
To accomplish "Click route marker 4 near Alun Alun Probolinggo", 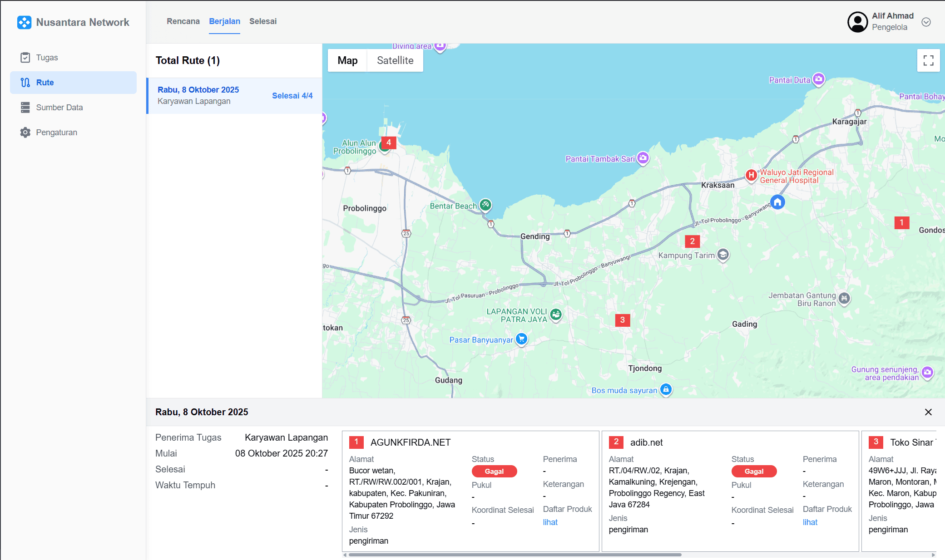I will [x=389, y=142].
